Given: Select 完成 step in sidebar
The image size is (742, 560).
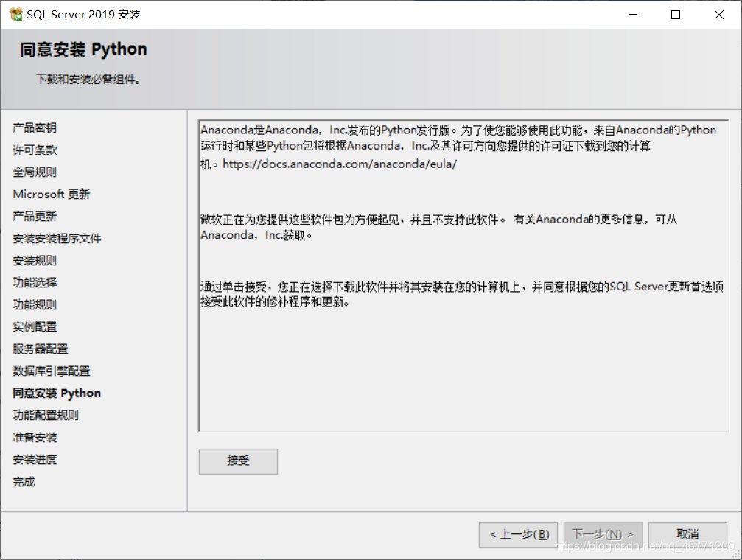Looking at the screenshot, I should point(24,482).
